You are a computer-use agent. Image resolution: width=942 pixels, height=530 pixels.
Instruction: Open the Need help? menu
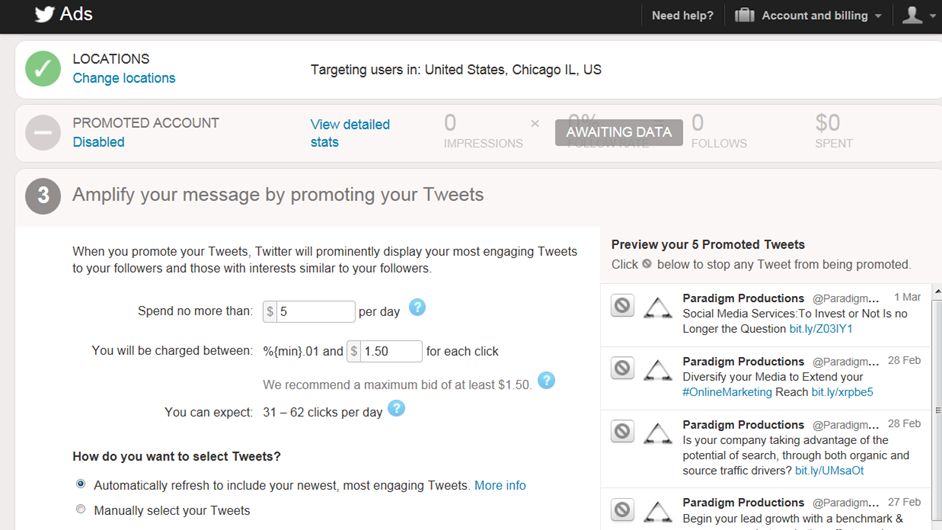pos(682,15)
